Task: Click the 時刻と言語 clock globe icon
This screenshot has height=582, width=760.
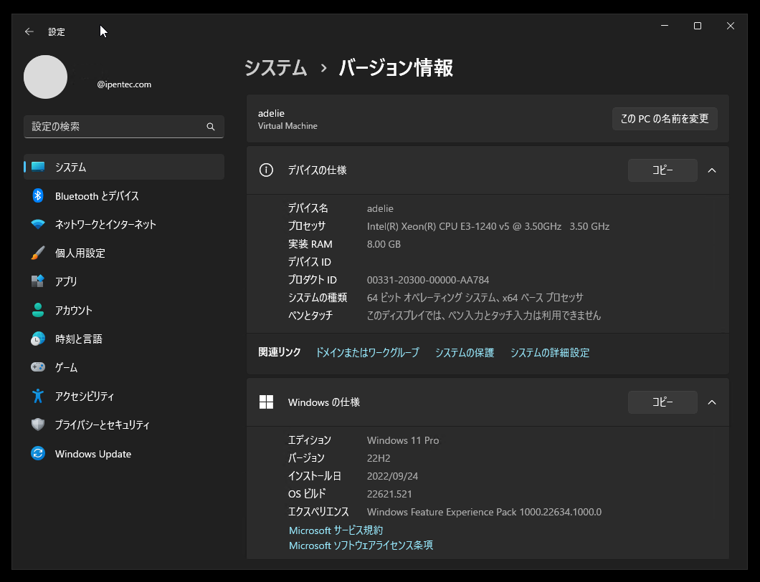Action: coord(38,339)
